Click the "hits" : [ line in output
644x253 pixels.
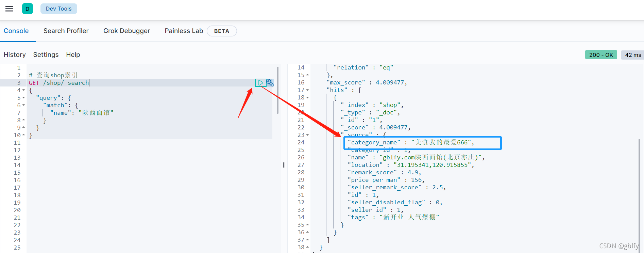(x=344, y=90)
